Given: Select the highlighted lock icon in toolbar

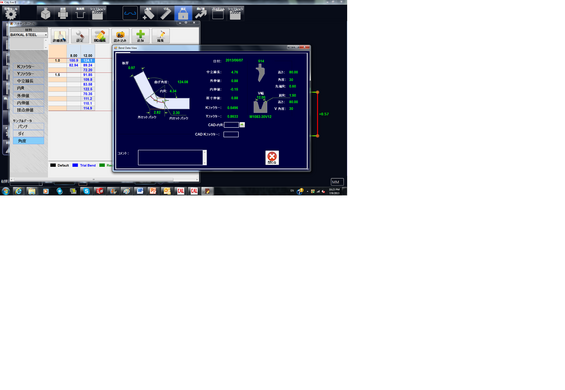Looking at the screenshot, I should coord(183,14).
